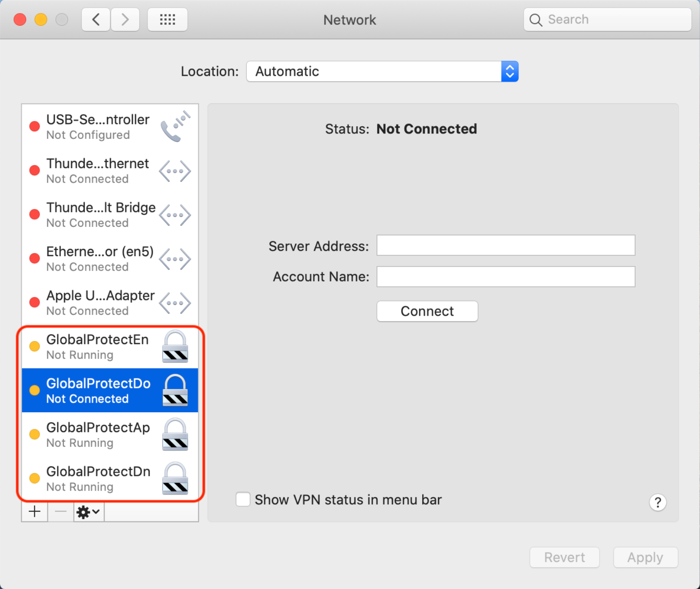
Task: Click the Apple U...Adapter arrows icon
Action: click(175, 303)
